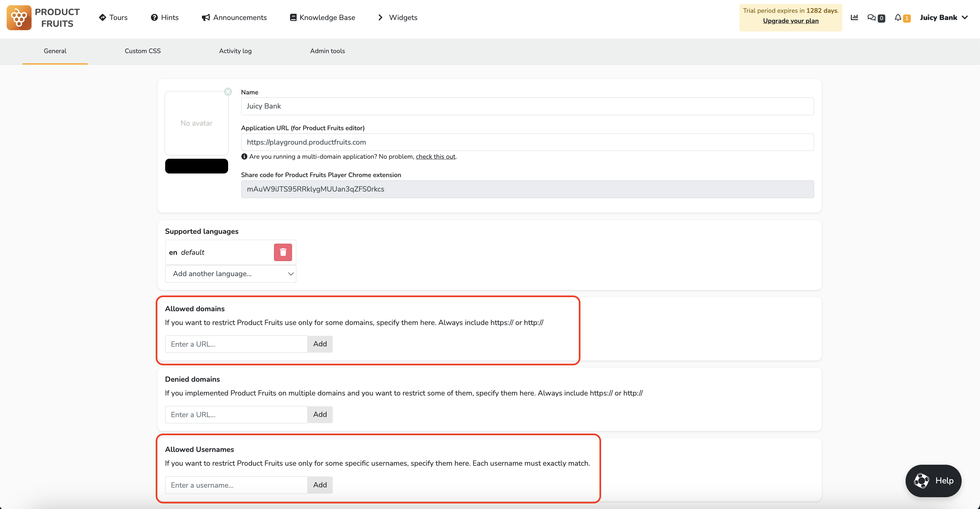The width and height of the screenshot is (980, 509).
Task: Click the Upgrade your plan link
Action: point(791,21)
